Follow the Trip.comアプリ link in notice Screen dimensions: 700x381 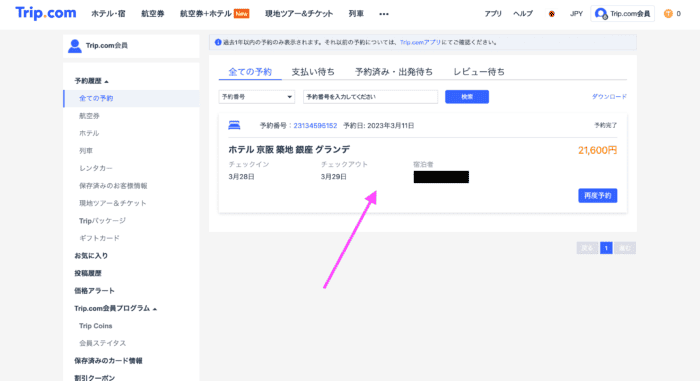pyautogui.click(x=420, y=42)
